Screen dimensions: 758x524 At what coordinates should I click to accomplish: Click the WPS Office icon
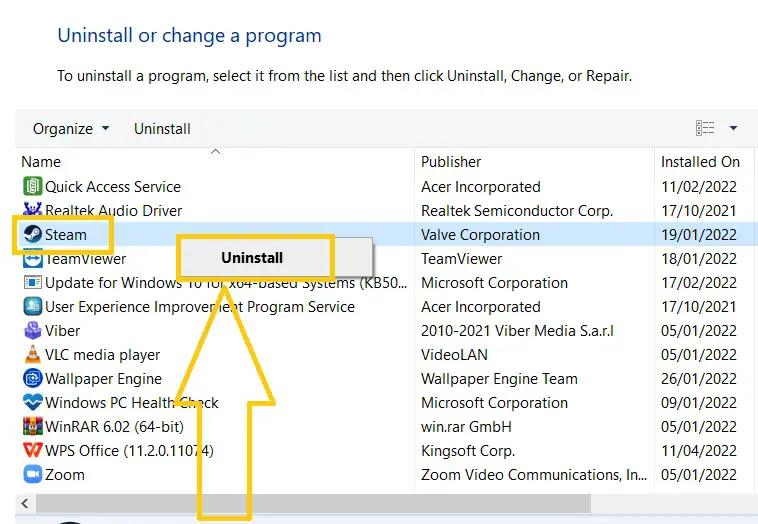[x=32, y=450]
